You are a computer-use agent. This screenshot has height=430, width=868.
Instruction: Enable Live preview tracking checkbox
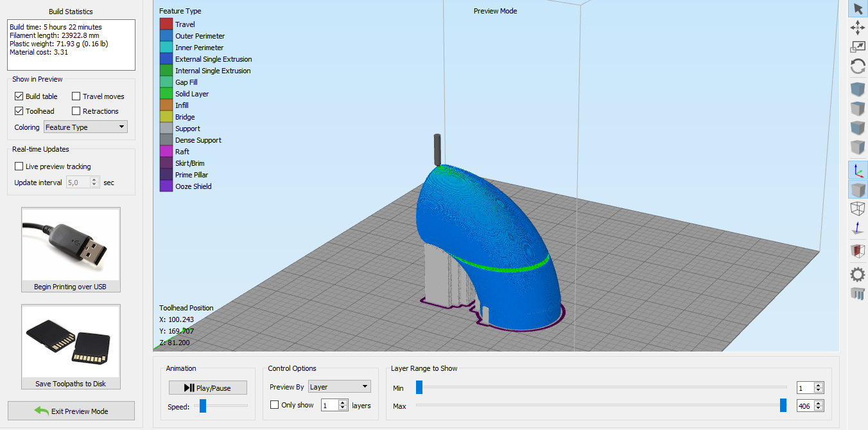(x=19, y=166)
